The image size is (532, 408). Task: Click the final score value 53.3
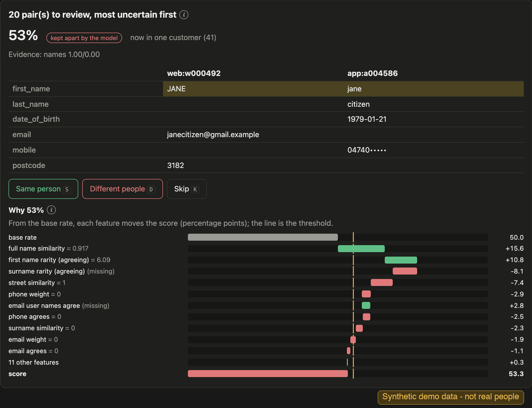pos(516,374)
